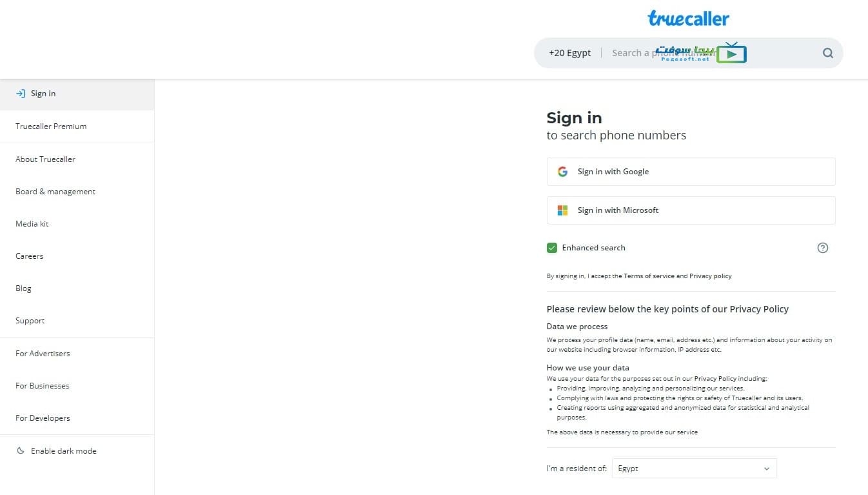Open the Enhanced search help icon
868x495 pixels.
point(822,248)
